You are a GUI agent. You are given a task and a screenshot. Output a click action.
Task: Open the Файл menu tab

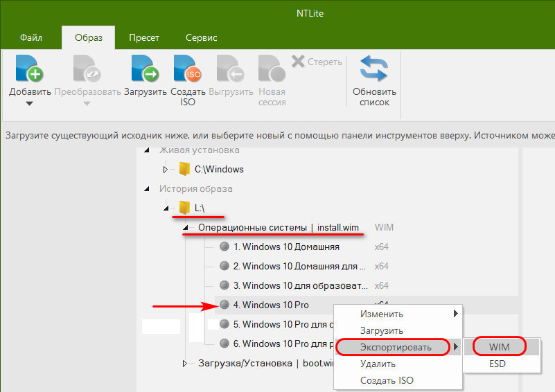[x=30, y=37]
